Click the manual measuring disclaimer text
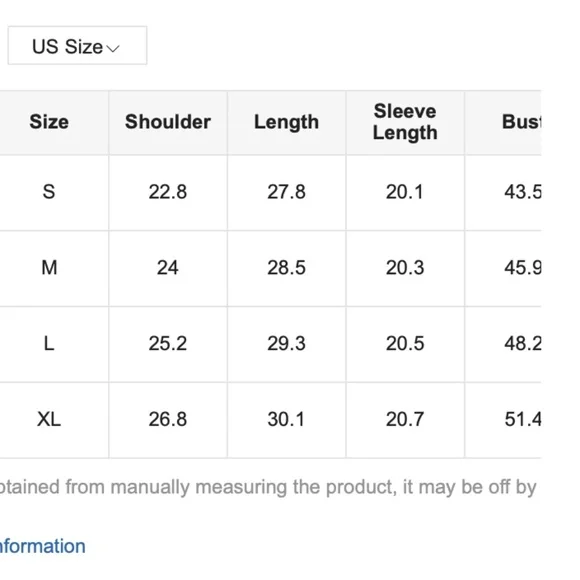This screenshot has height=580, width=580. (268, 487)
